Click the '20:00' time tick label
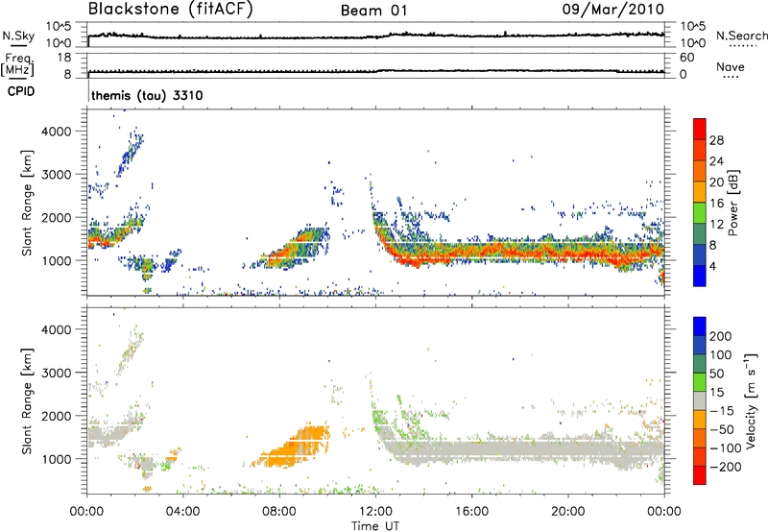768x532 pixels. pyautogui.click(x=568, y=512)
